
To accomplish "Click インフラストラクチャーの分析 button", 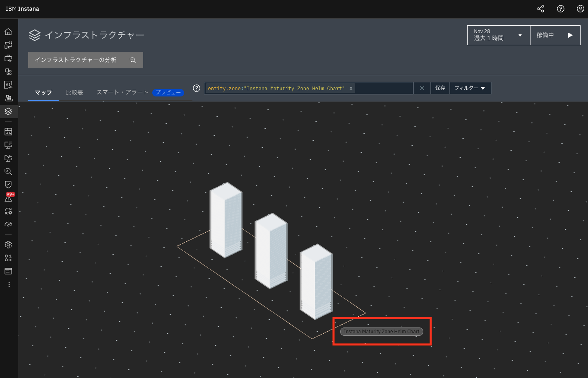I will click(86, 60).
